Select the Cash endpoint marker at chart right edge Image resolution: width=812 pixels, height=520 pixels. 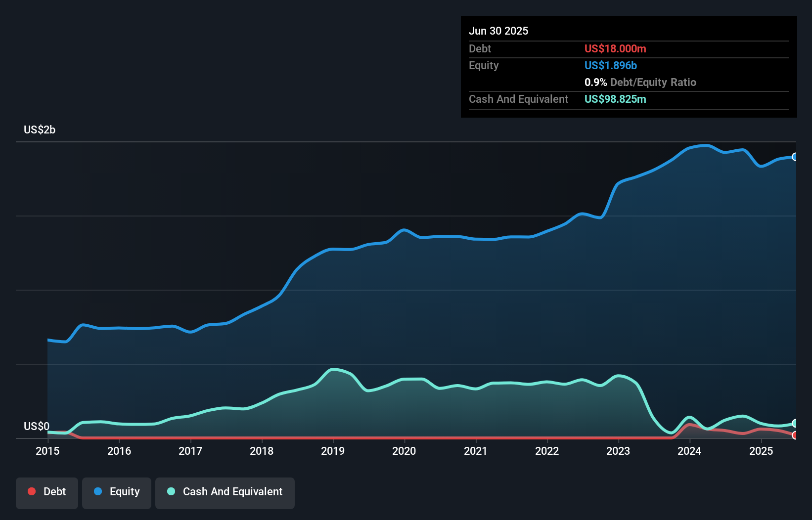click(795, 424)
